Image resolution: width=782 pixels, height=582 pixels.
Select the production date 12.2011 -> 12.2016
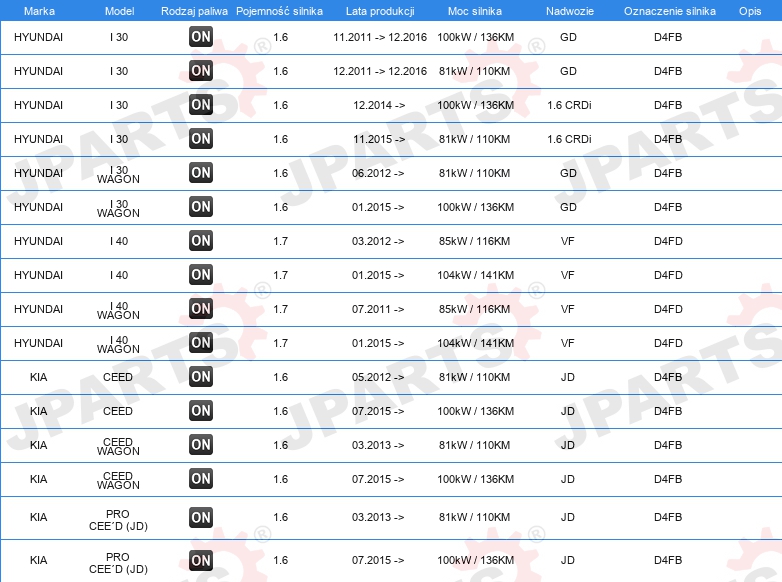tap(380, 71)
